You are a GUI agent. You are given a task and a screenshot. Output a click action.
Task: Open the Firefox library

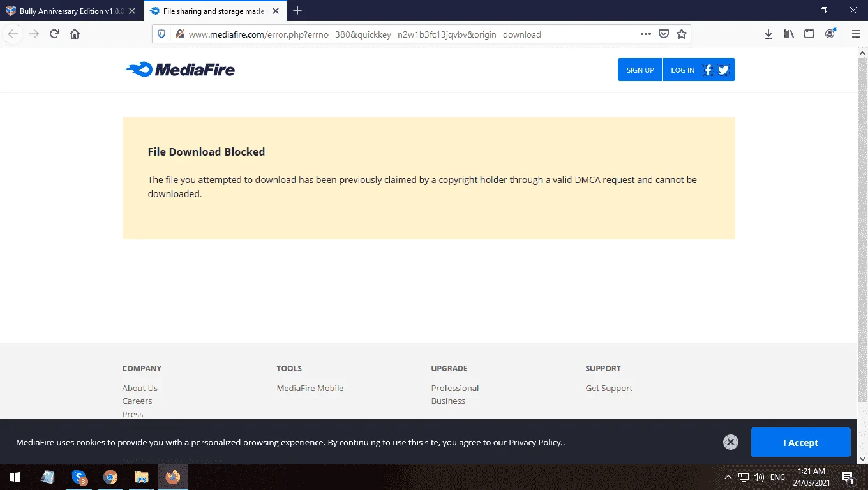789,34
